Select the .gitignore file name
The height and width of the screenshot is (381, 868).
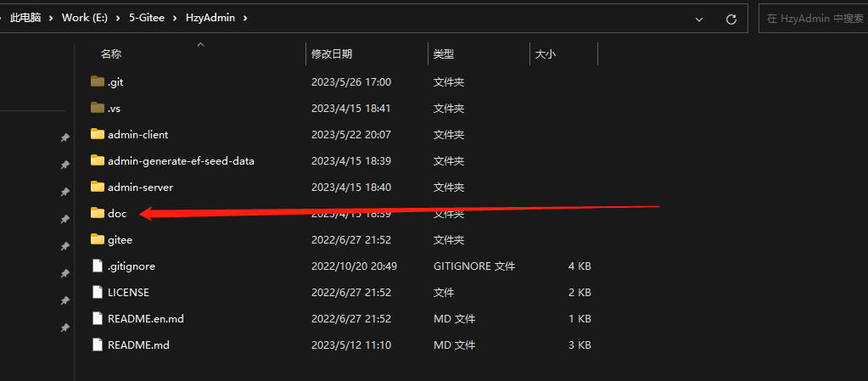[x=132, y=266]
